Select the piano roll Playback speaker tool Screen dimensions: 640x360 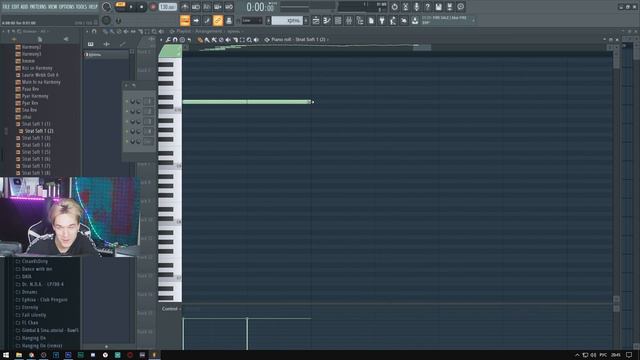pos(256,40)
